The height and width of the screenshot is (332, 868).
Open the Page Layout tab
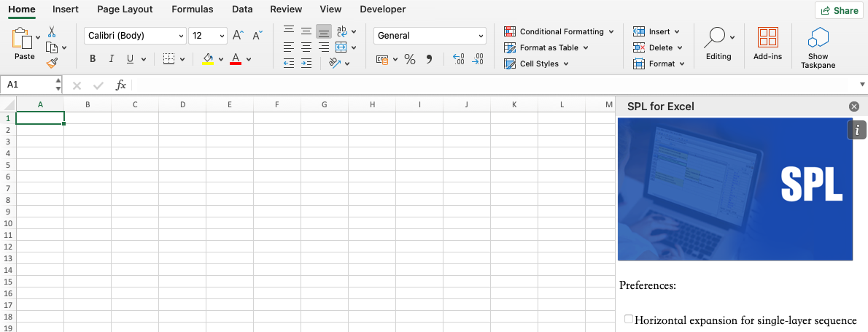tap(125, 9)
